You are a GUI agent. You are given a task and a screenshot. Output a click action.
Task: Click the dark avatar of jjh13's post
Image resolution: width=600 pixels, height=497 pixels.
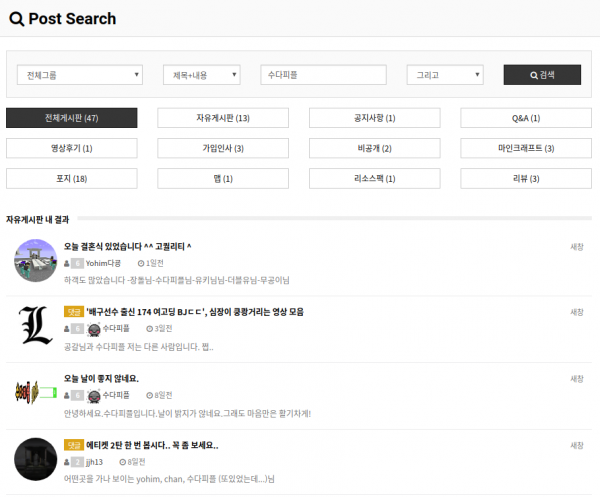[x=35, y=460]
